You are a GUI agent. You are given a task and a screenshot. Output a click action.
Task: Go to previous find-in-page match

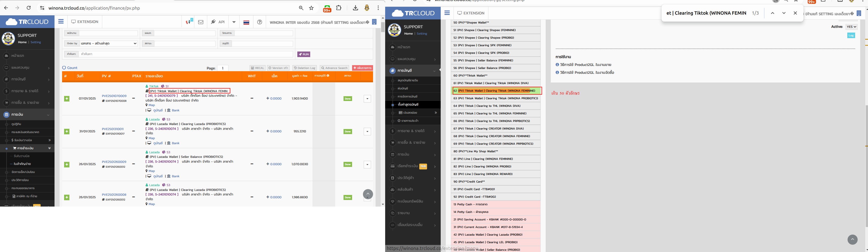(x=772, y=13)
